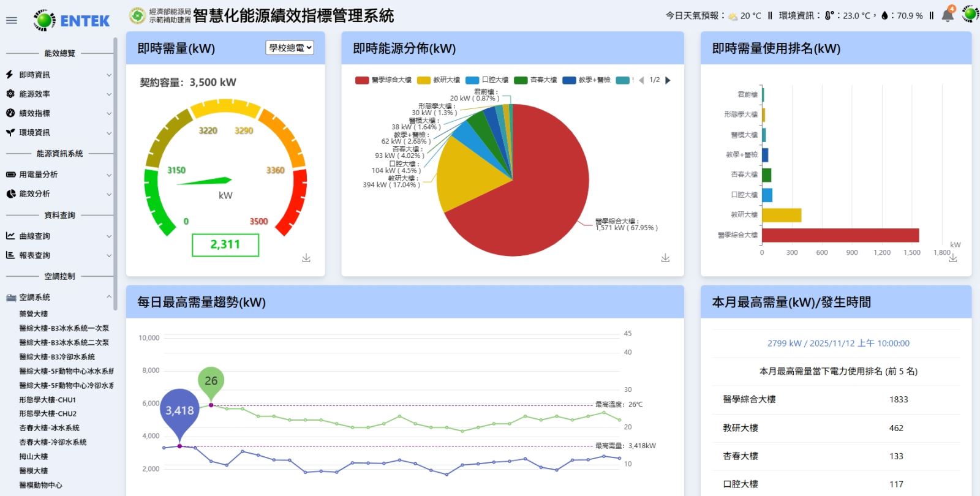Image resolution: width=980 pixels, height=496 pixels.
Task: Click the hamburger menu icon
Action: point(11,20)
